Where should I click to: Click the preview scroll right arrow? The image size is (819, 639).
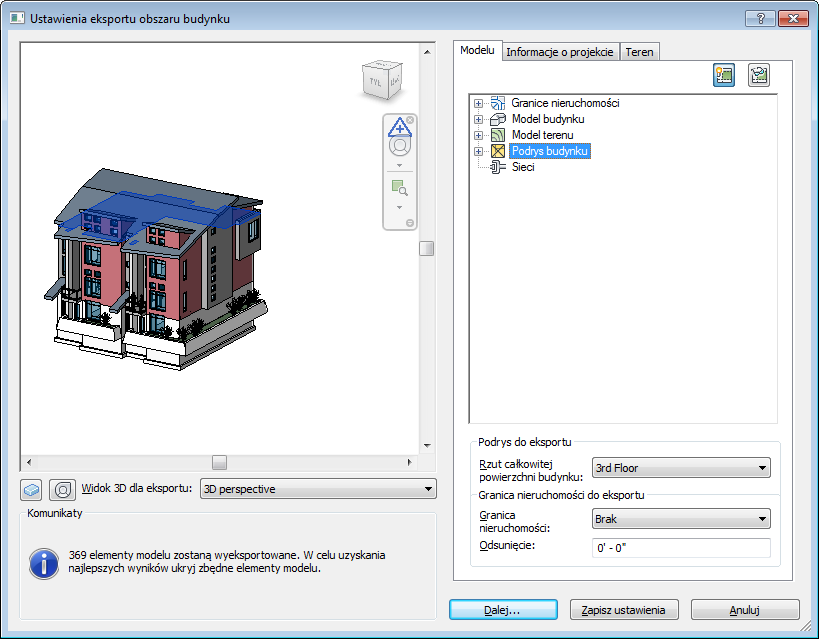point(410,462)
